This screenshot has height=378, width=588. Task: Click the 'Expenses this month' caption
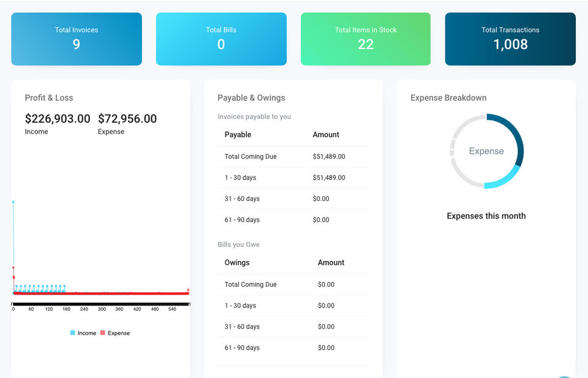486,216
